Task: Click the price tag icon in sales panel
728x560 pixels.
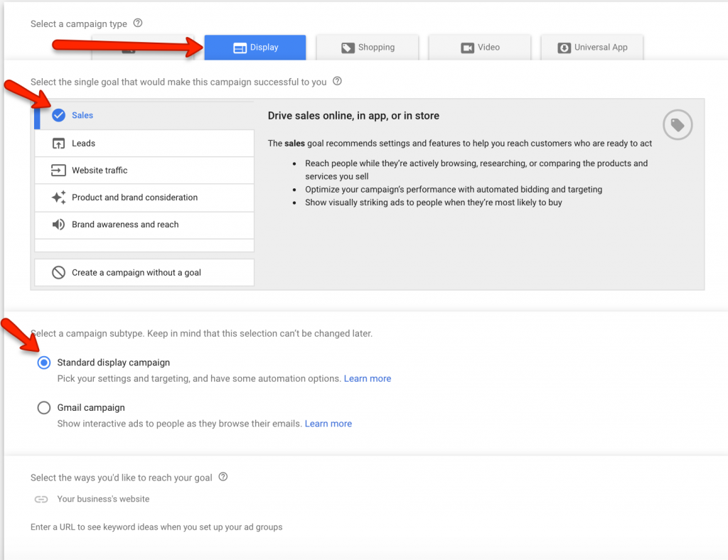Action: [x=678, y=126]
